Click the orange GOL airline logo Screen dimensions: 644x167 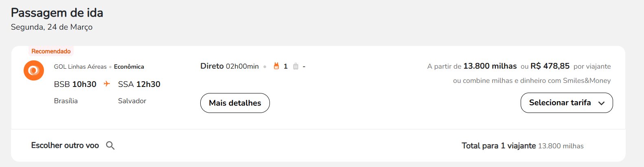(34, 70)
